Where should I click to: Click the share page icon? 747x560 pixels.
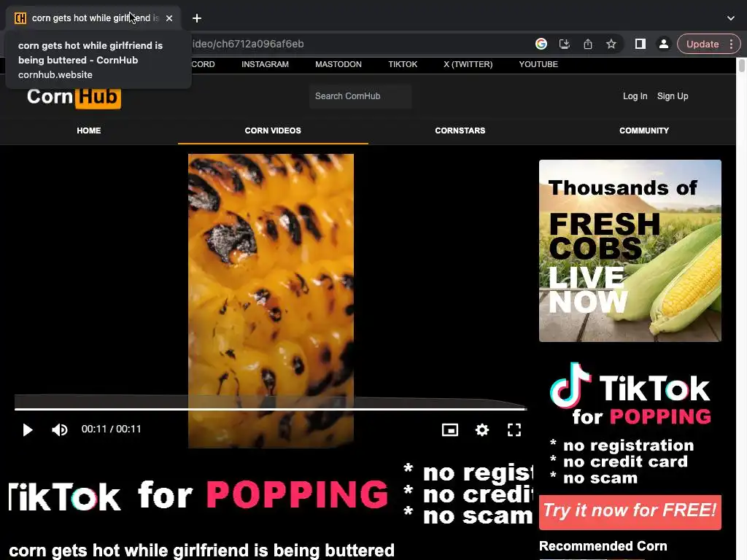pyautogui.click(x=588, y=44)
